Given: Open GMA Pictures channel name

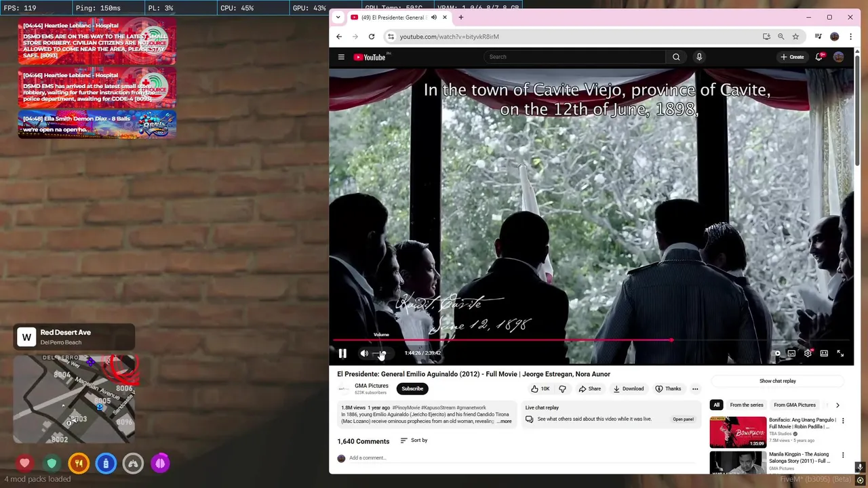Looking at the screenshot, I should (372, 386).
